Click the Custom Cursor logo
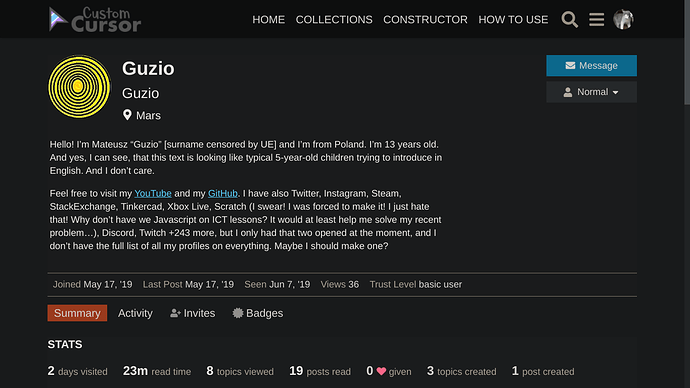This screenshot has width=690, height=388. click(x=95, y=19)
